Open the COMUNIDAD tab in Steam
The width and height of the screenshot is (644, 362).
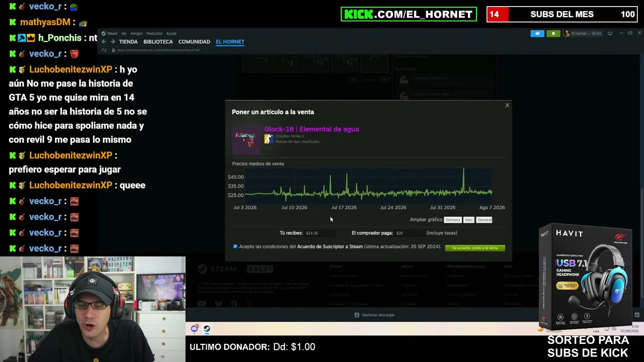(194, 42)
